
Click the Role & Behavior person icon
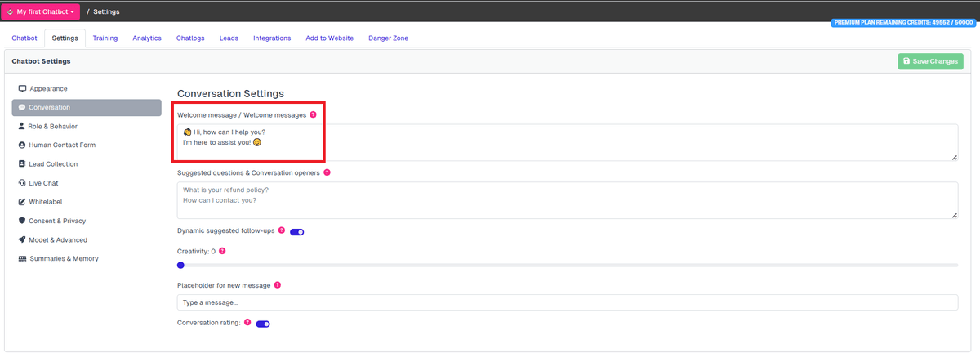coord(22,127)
